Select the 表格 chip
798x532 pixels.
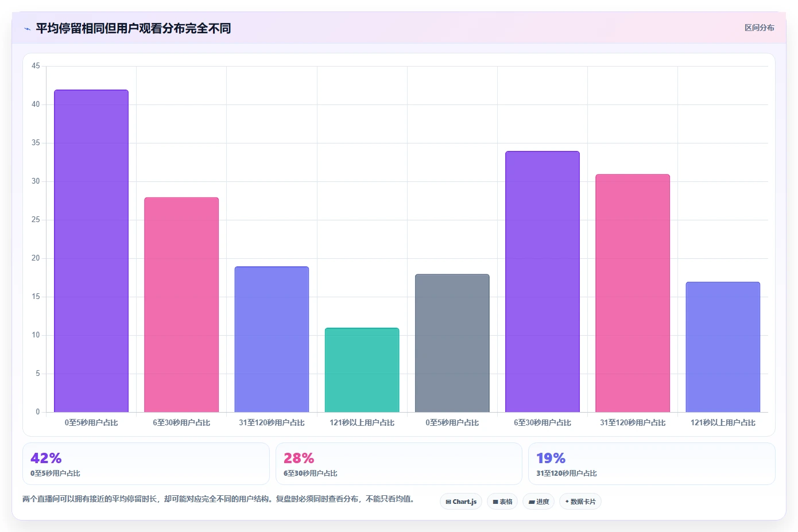502,502
